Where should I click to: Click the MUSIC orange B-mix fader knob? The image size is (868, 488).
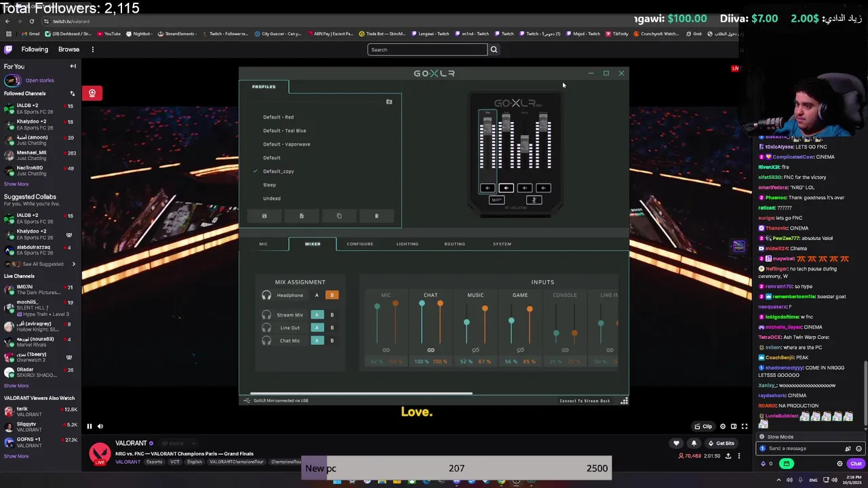(x=485, y=309)
